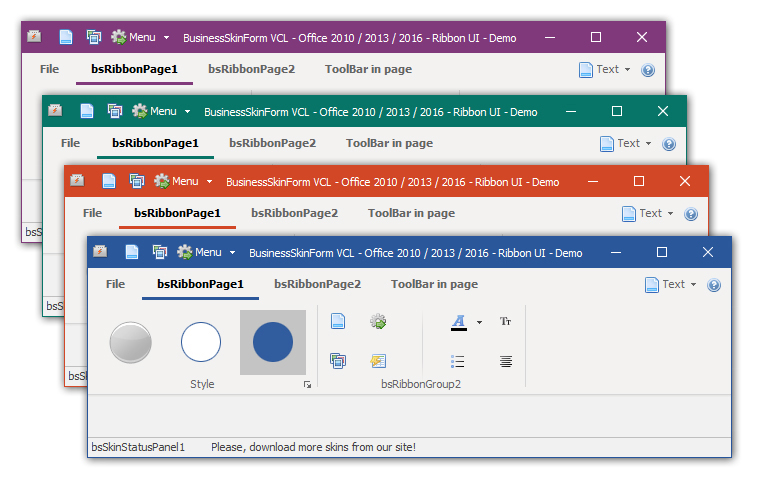
Task: Open the File tab in the orange window
Action: pyautogui.click(x=93, y=213)
